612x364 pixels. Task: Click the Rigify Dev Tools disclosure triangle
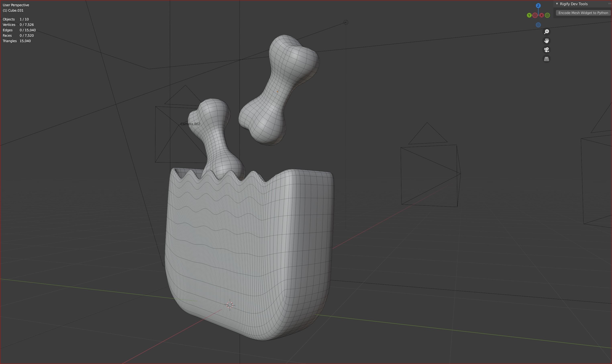tap(557, 4)
